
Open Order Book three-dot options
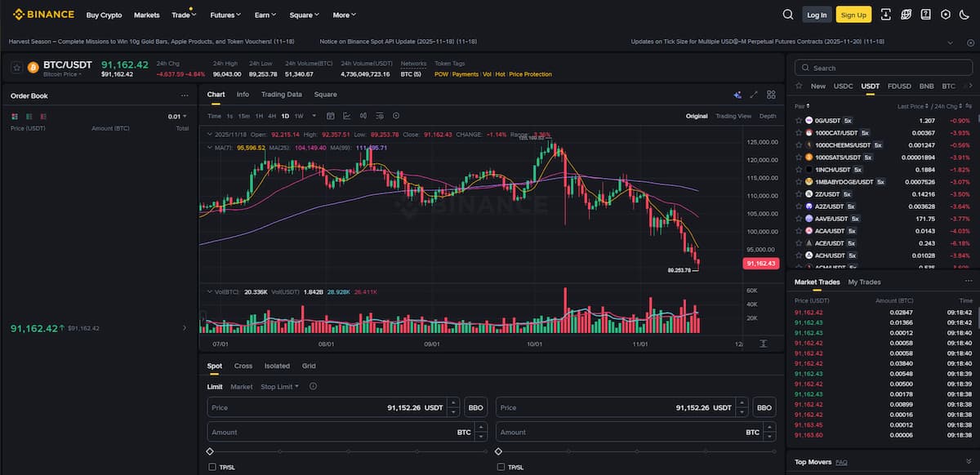(x=185, y=95)
